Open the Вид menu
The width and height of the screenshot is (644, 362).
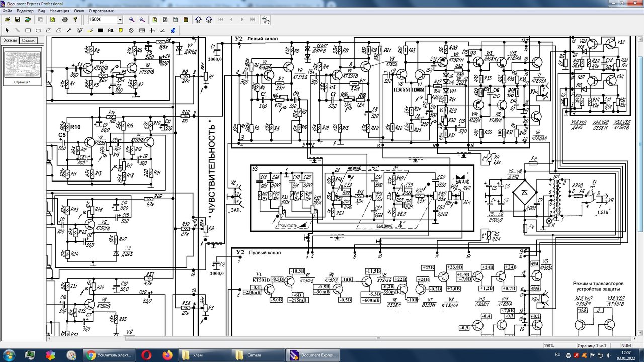(42, 11)
